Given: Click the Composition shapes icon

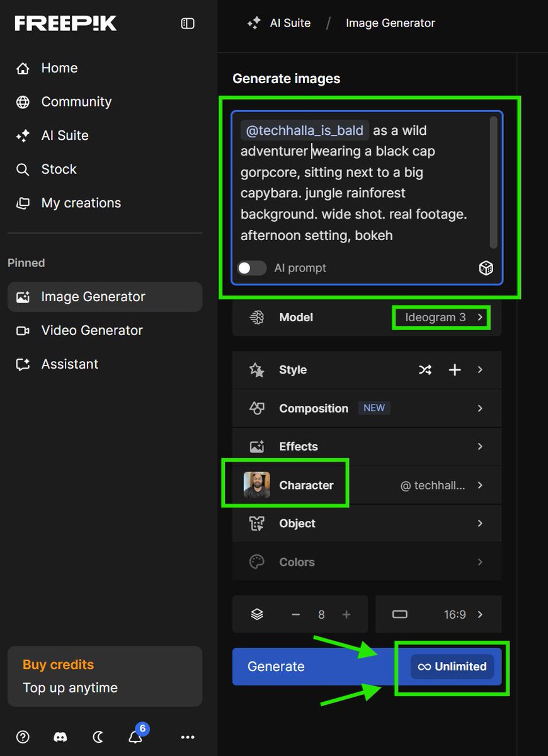Looking at the screenshot, I should [x=256, y=408].
